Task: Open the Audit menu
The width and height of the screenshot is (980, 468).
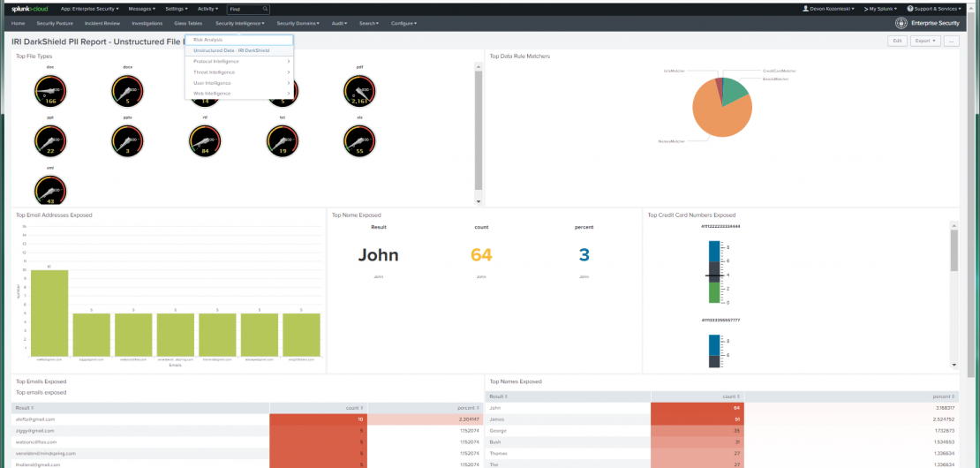Action: (339, 23)
